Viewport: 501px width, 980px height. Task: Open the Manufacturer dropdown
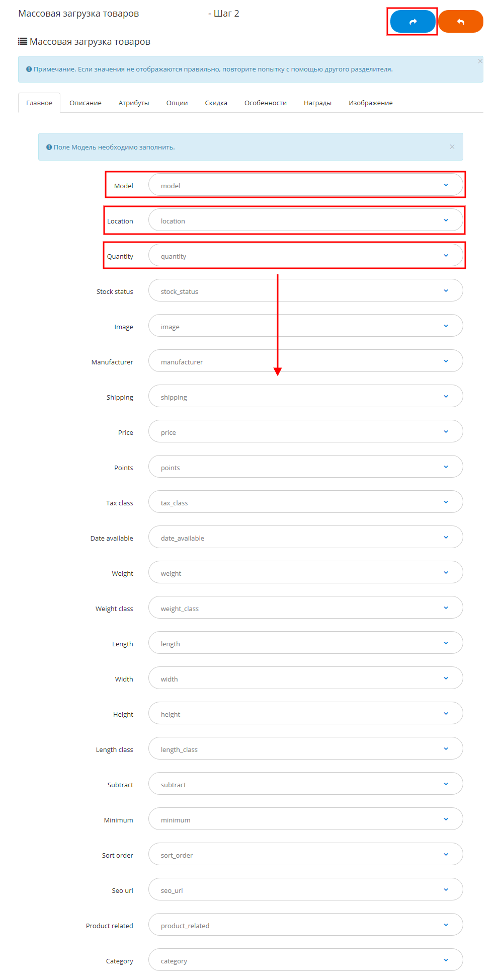[x=305, y=361]
